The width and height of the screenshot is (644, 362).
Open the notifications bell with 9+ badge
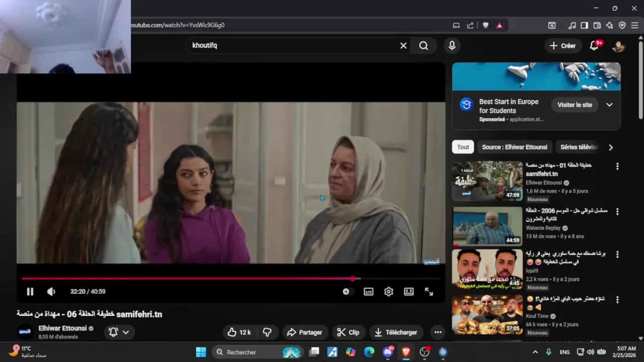(x=594, y=46)
